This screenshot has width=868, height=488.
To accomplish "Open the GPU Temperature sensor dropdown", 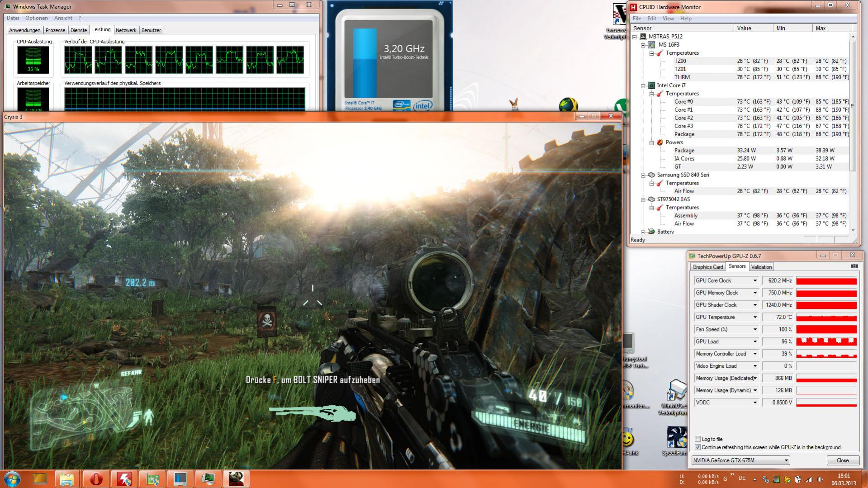I will (x=754, y=317).
